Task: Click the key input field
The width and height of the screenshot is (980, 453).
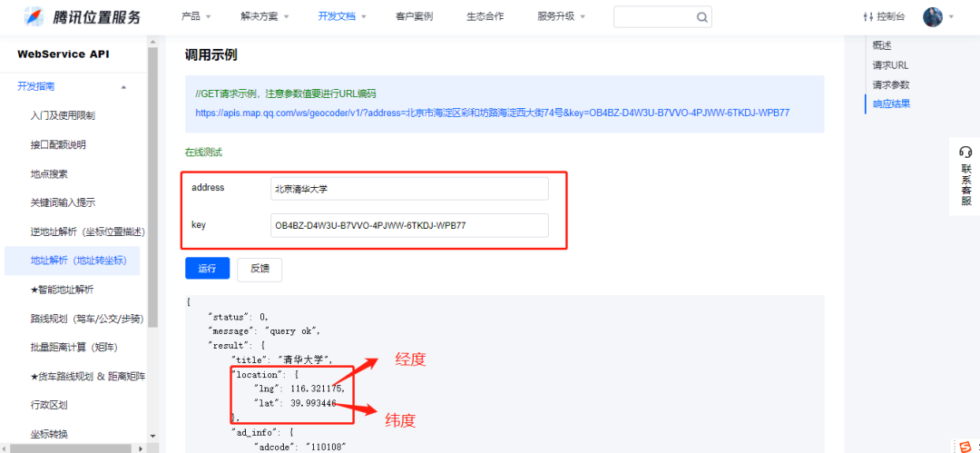Action: pos(409,225)
